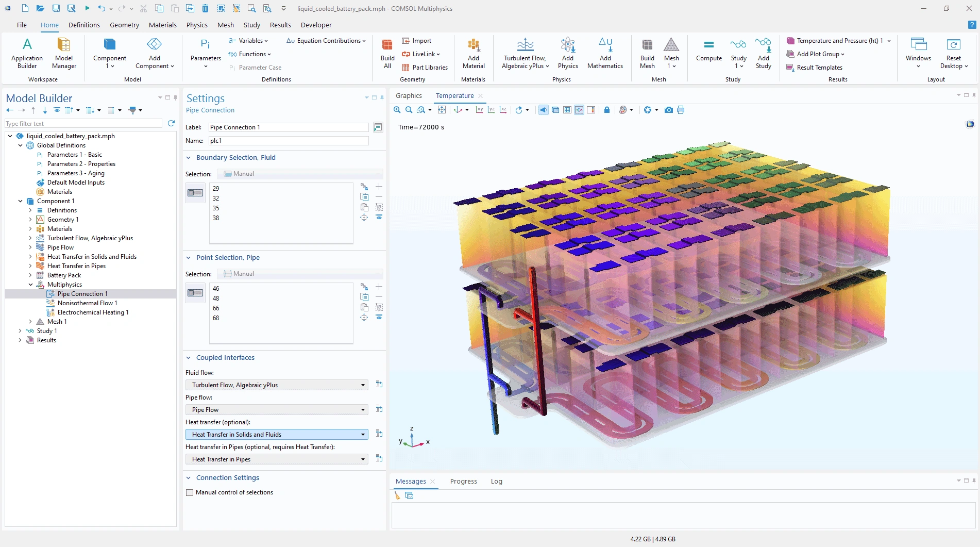
Task: Switch graphics view to the xy plane
Action: [x=479, y=110]
